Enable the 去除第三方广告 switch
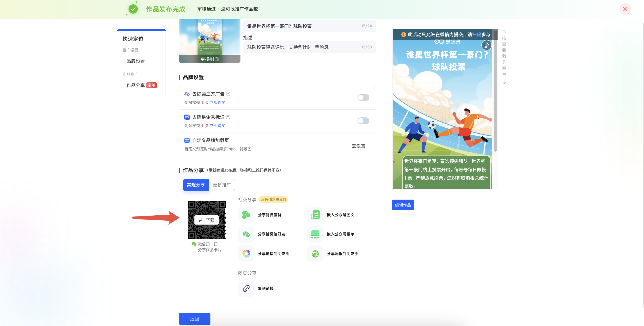The height and width of the screenshot is (326, 644). [x=363, y=97]
